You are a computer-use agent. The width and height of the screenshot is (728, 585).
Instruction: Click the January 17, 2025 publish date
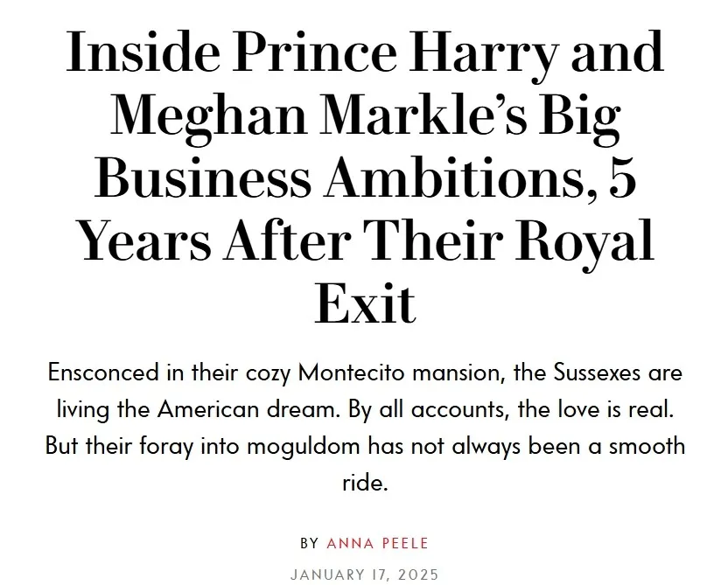click(364, 575)
